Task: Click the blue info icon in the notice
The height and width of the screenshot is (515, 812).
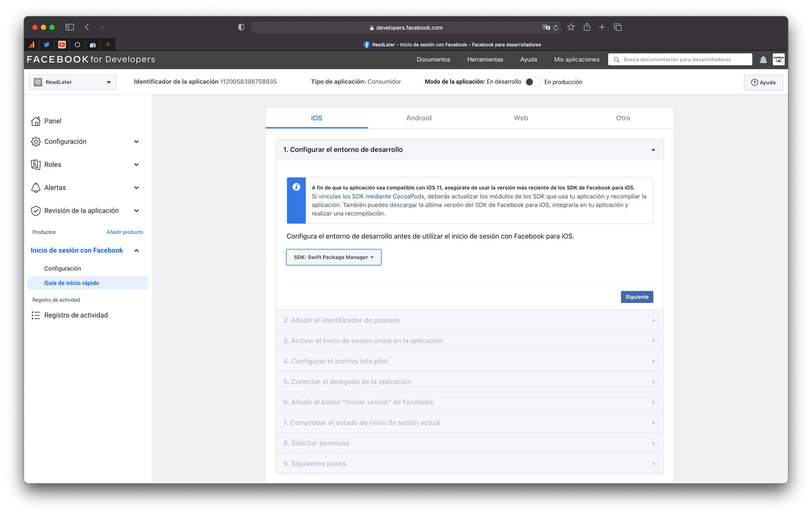Action: coord(296,187)
